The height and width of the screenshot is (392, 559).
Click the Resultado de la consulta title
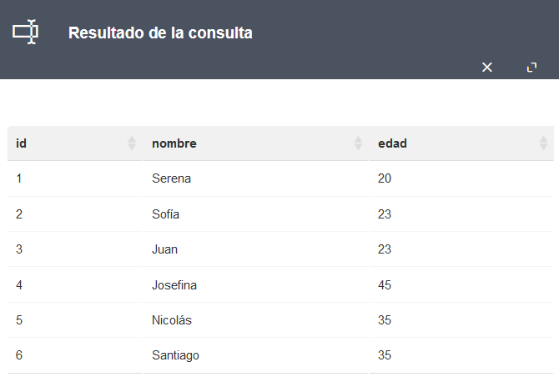pos(160,33)
